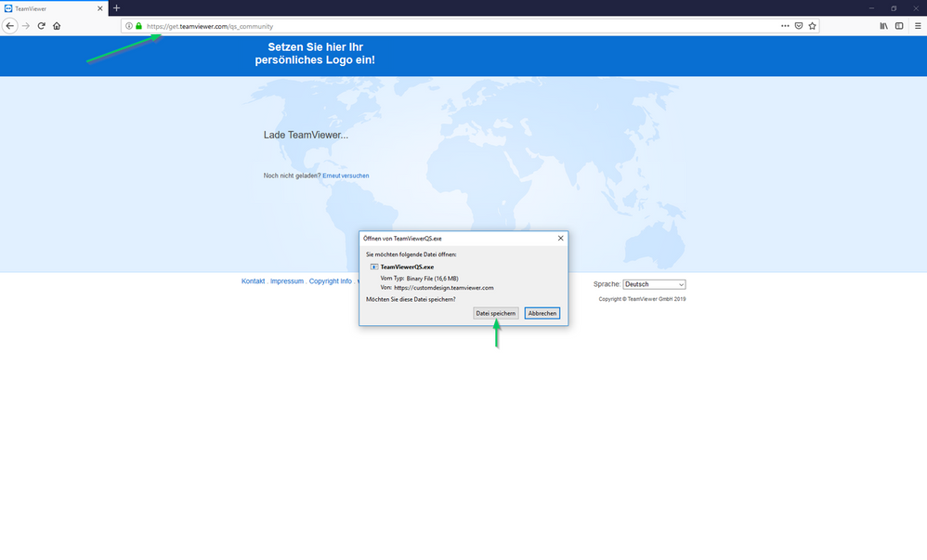The height and width of the screenshot is (560, 927).
Task: Click the TeamViewerQS.exe file name text
Action: click(x=407, y=267)
